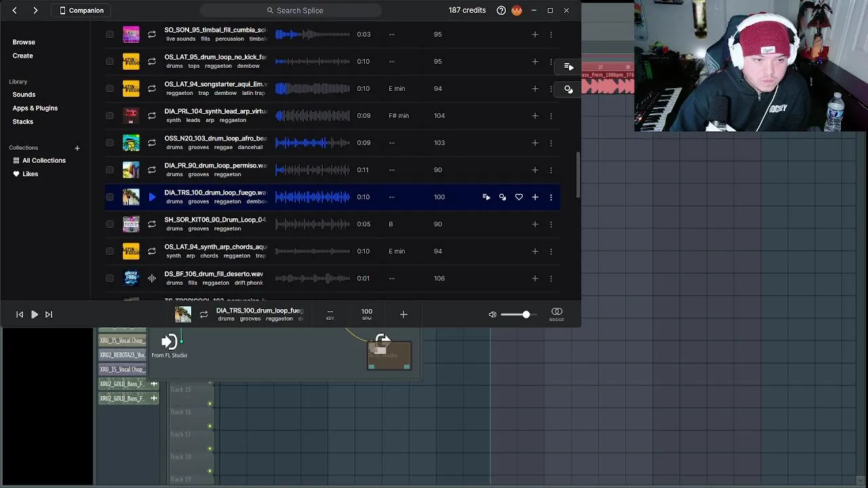This screenshot has height=488, width=868.
Task: Click the waveform of OS_LAT_94_synth_arp_chords
Action: 313,251
